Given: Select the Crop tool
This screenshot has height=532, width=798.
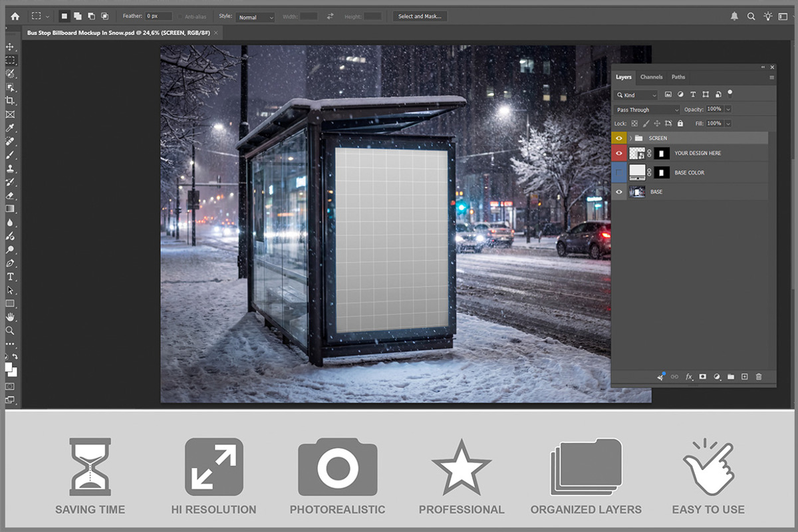Looking at the screenshot, I should click(10, 100).
